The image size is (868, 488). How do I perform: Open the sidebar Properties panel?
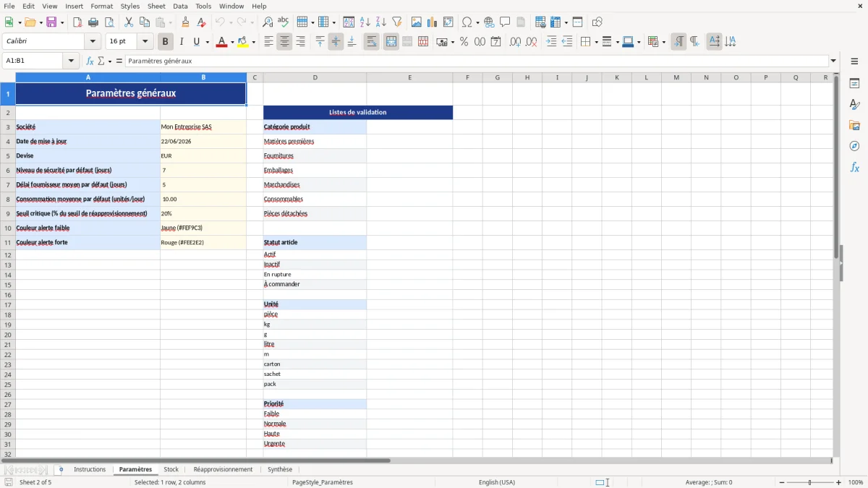[x=854, y=84]
